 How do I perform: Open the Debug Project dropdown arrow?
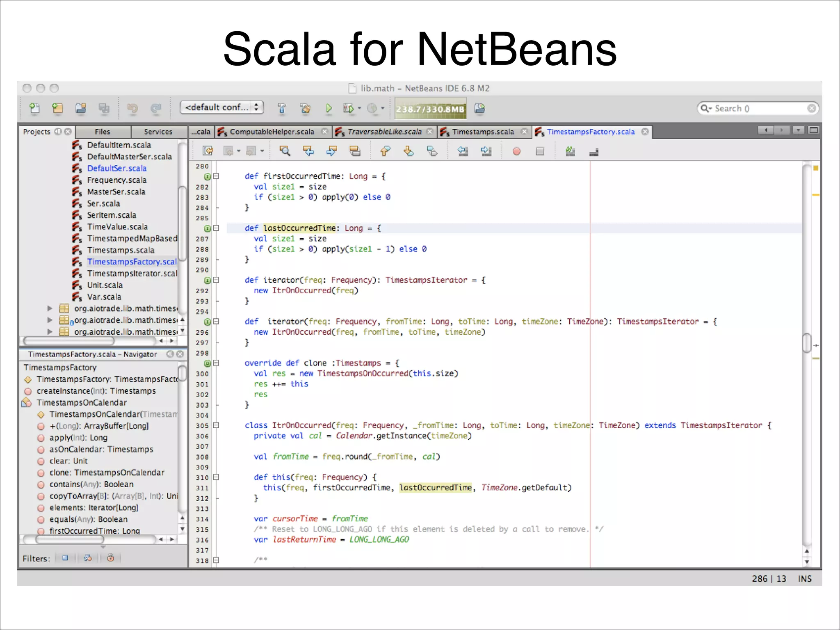pos(359,108)
